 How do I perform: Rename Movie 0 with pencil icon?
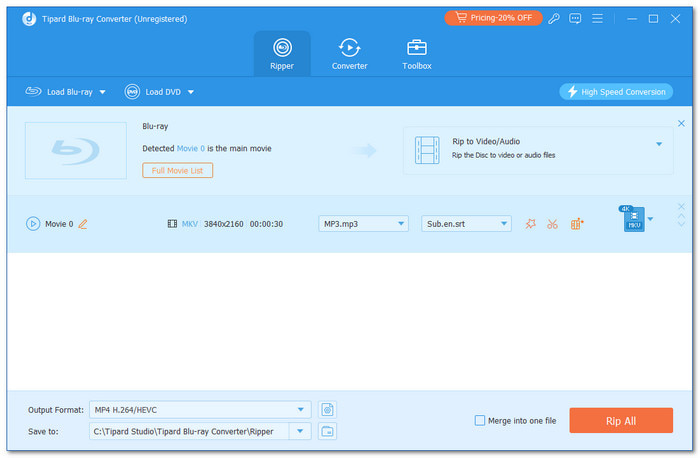coord(83,224)
